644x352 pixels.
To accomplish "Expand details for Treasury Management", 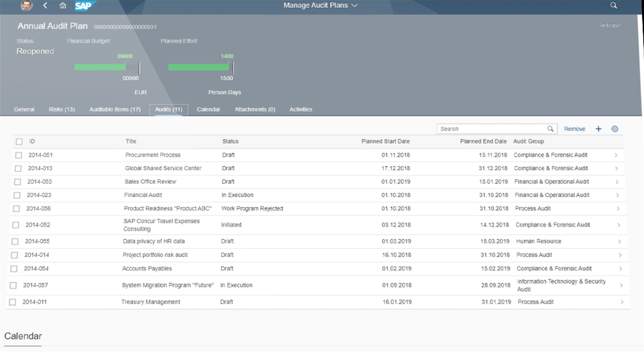I will 621,302.
